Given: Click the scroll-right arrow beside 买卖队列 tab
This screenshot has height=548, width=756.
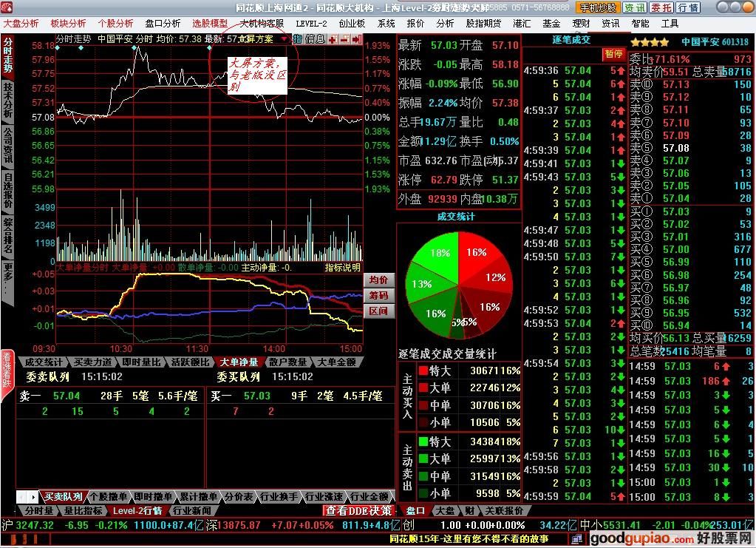Looking at the screenshot, I should coord(33,496).
